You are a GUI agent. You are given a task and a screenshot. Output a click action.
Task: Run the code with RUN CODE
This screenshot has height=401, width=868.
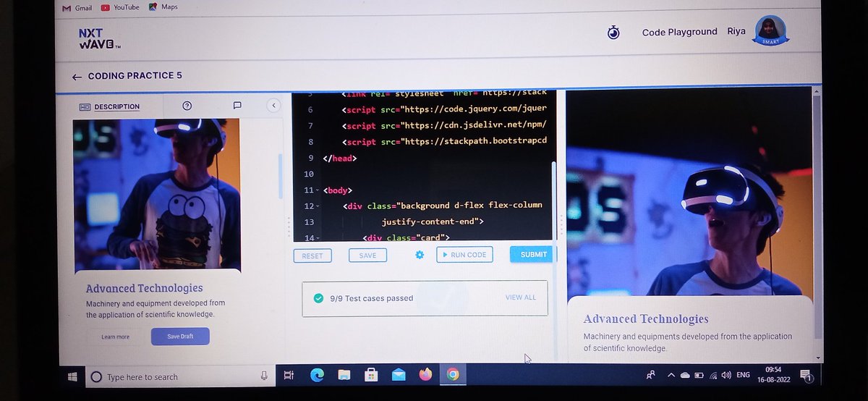pos(465,255)
